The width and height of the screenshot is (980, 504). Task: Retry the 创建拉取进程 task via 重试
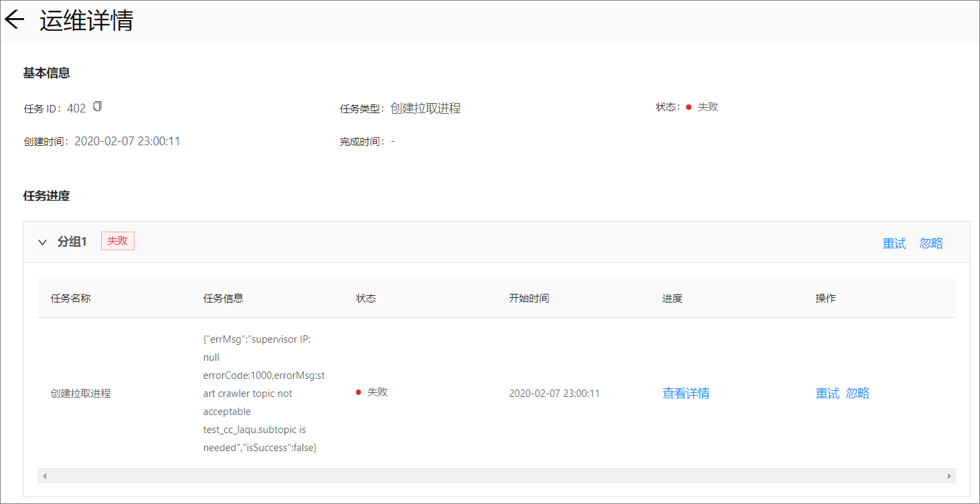827,393
